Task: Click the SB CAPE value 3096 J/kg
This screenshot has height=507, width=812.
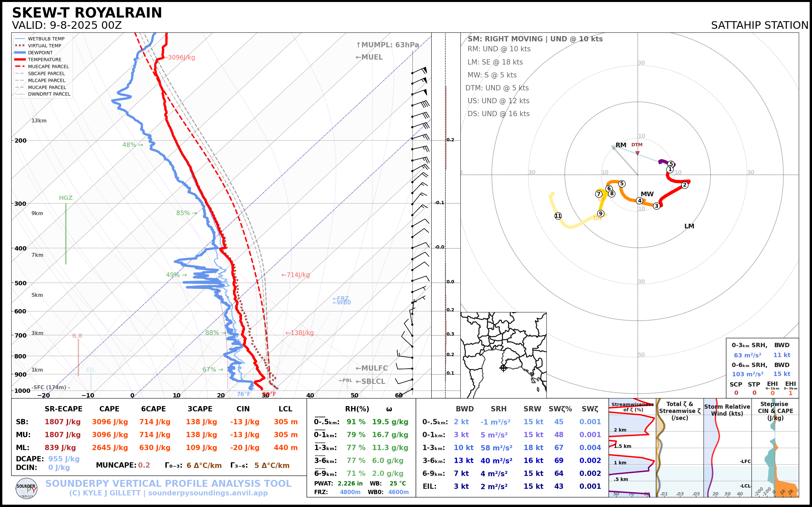Action: coord(110,422)
